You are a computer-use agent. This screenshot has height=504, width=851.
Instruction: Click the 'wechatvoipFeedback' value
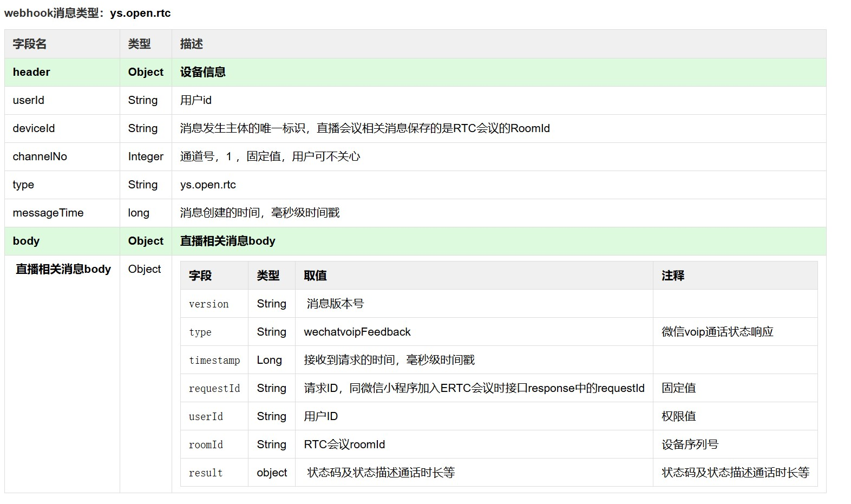pyautogui.click(x=357, y=332)
